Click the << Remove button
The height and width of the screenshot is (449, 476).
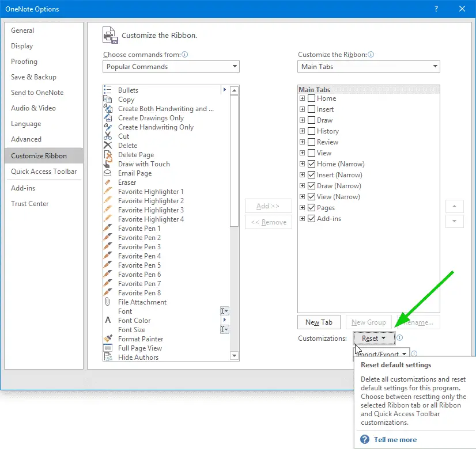[269, 222]
